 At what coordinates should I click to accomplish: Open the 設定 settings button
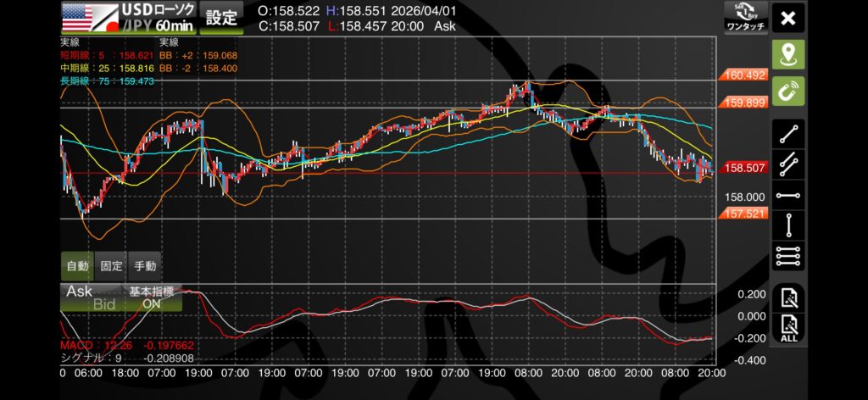[222, 17]
